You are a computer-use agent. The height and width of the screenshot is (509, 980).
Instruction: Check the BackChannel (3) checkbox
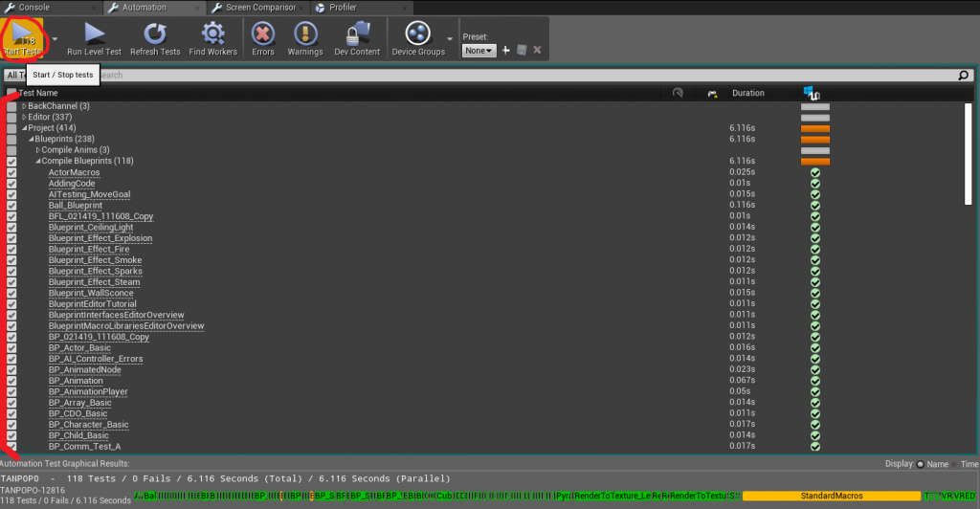pos(11,107)
